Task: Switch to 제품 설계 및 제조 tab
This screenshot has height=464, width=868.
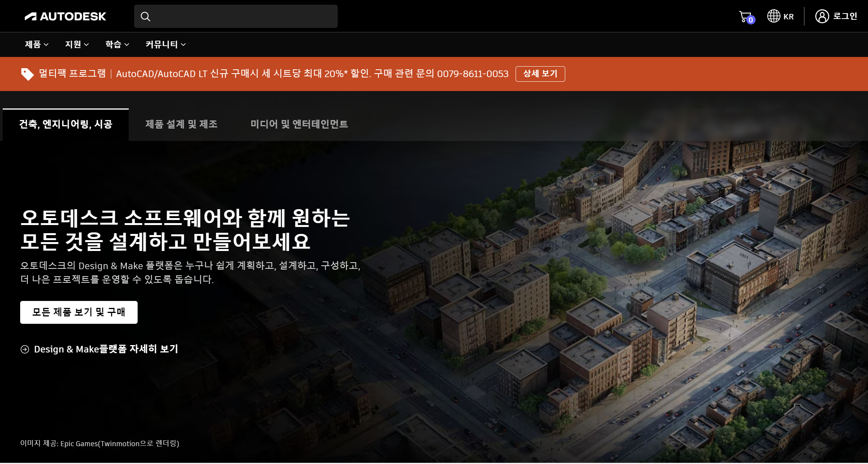Action: click(181, 124)
